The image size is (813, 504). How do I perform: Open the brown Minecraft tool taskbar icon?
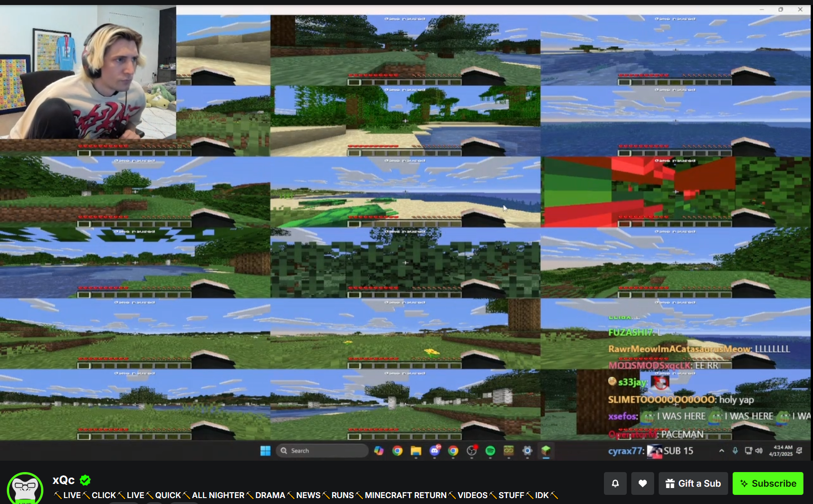point(509,451)
